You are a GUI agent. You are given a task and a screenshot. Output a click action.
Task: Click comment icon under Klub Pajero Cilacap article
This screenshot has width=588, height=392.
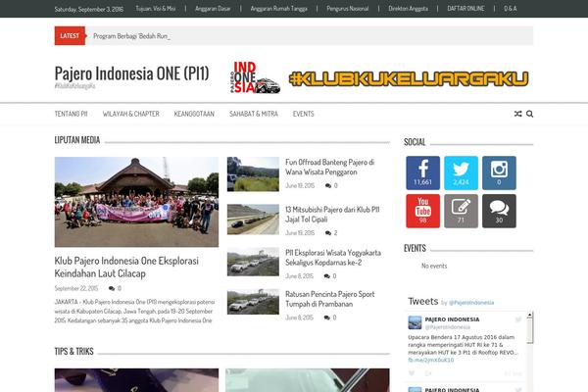pos(112,288)
